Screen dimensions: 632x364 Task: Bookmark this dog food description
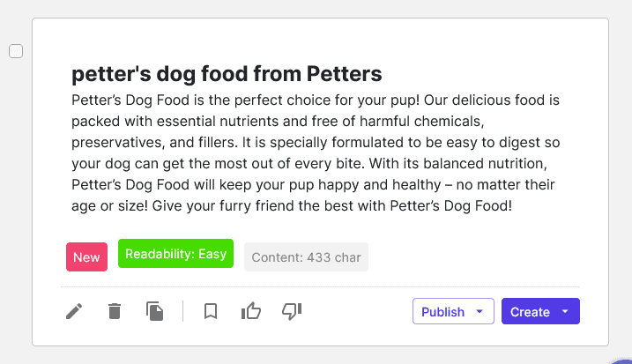coord(211,311)
